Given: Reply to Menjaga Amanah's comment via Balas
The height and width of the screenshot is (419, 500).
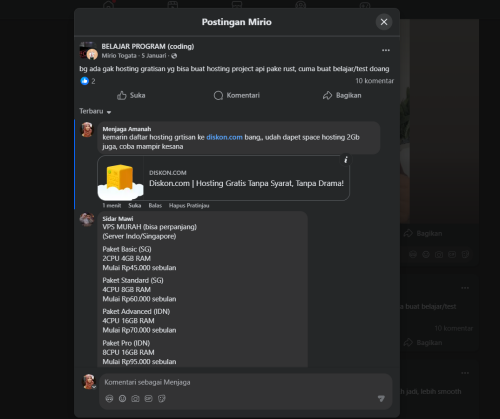Looking at the screenshot, I should 155,206.
